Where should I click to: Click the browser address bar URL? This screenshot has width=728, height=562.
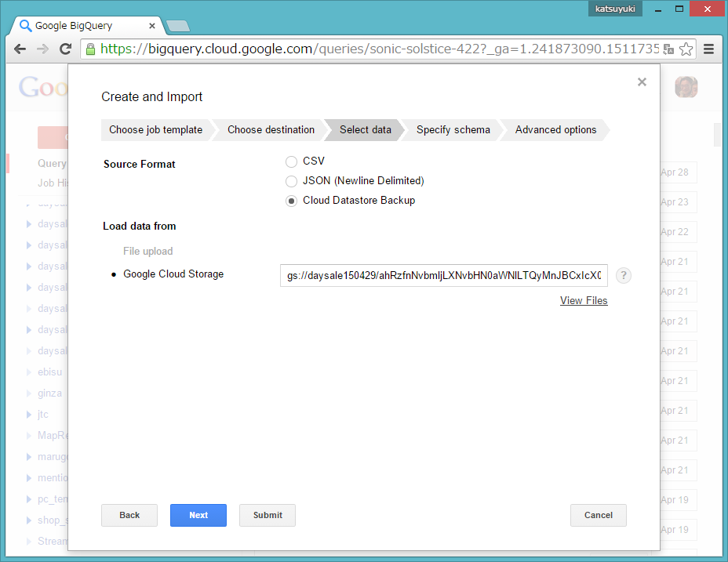[380, 49]
